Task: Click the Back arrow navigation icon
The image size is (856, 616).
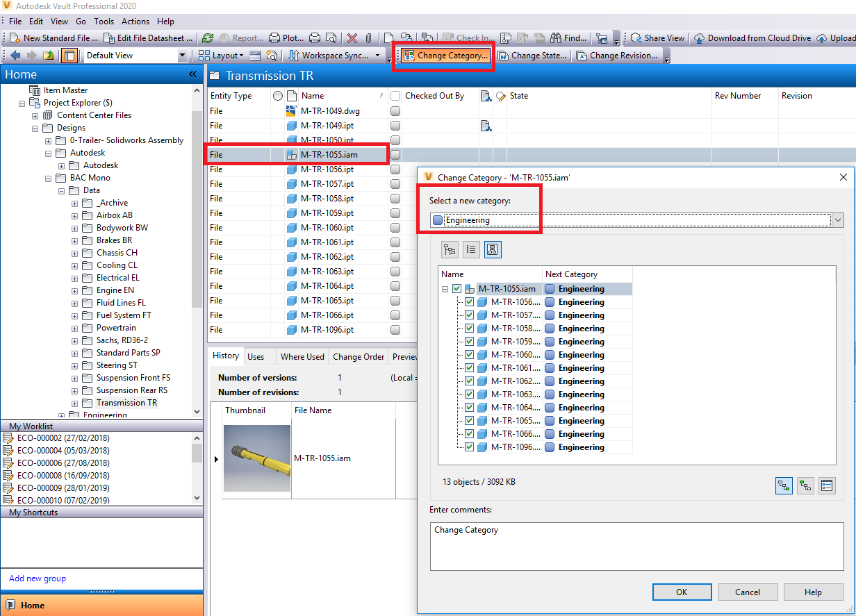Action: coord(15,56)
